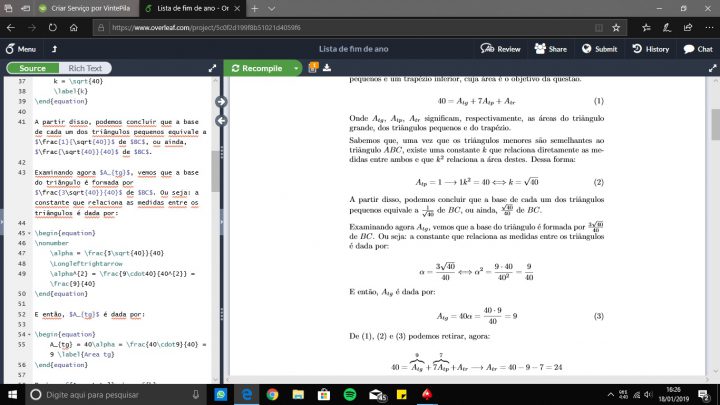Viewport: 720px width, 405px height.
Task: Click '\nonumber' on line 46
Action: click(51, 243)
